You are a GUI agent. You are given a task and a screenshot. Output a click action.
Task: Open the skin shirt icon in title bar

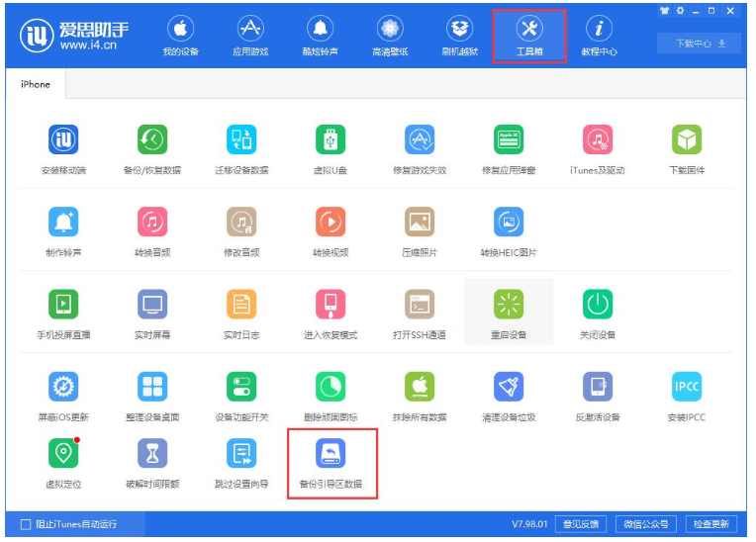[664, 11]
